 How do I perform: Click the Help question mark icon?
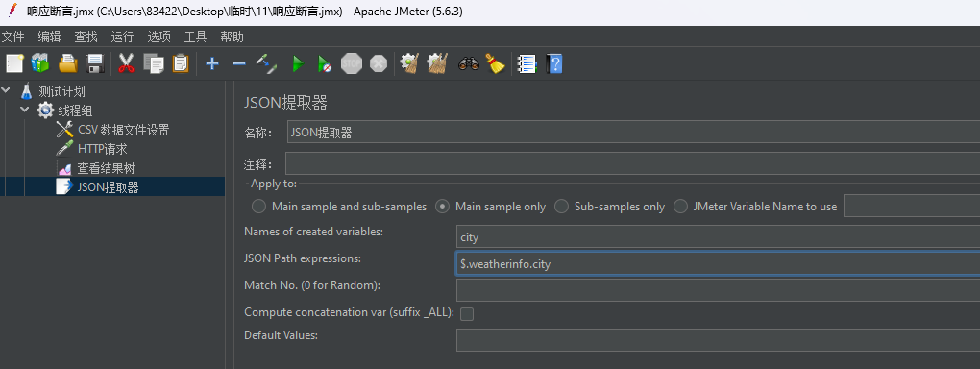[553, 63]
